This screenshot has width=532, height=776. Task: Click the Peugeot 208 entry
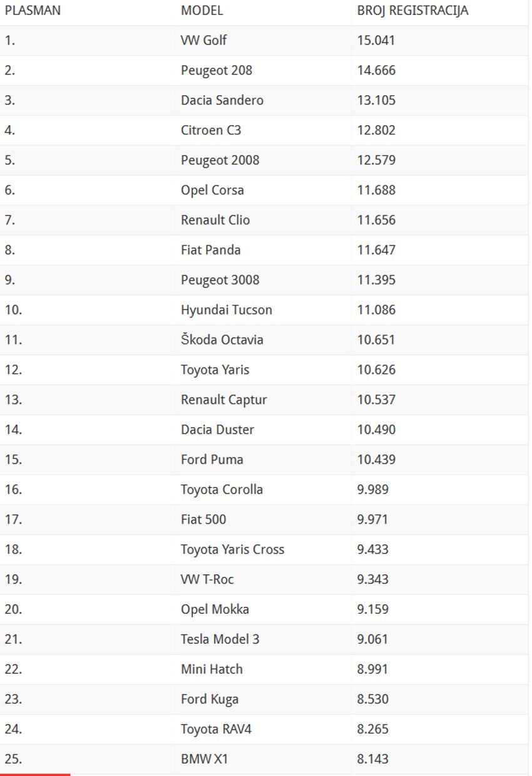pyautogui.click(x=217, y=71)
